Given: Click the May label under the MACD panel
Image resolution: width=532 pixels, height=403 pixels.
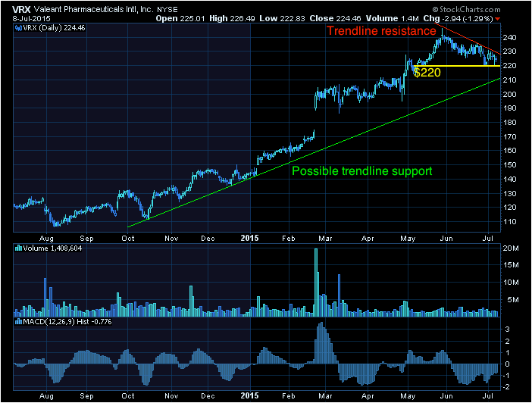Looking at the screenshot, I should [408, 396].
